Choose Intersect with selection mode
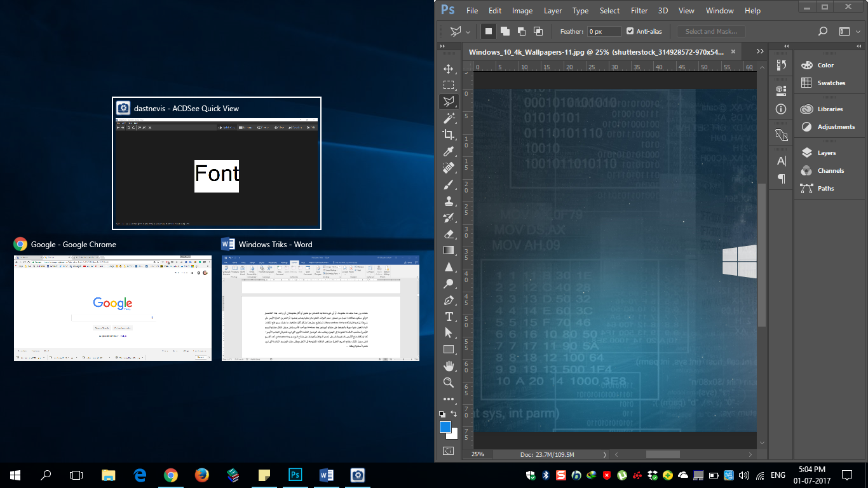868x488 pixels. [538, 31]
